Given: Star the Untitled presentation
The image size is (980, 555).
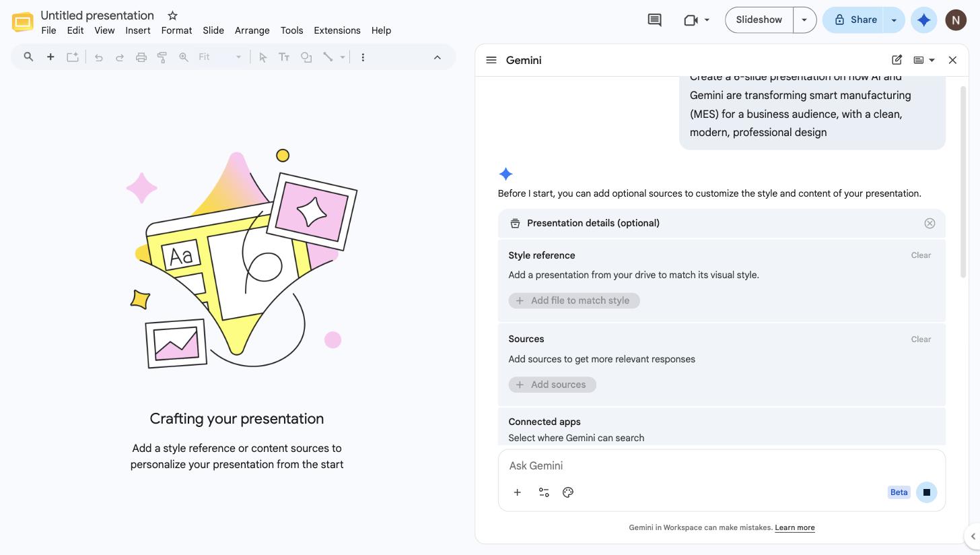Looking at the screenshot, I should [172, 15].
